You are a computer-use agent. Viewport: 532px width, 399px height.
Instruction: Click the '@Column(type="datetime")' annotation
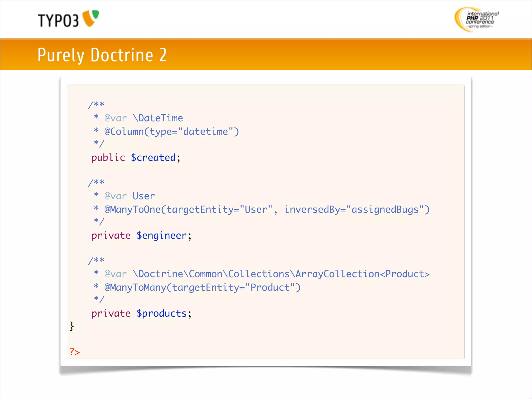[171, 132]
